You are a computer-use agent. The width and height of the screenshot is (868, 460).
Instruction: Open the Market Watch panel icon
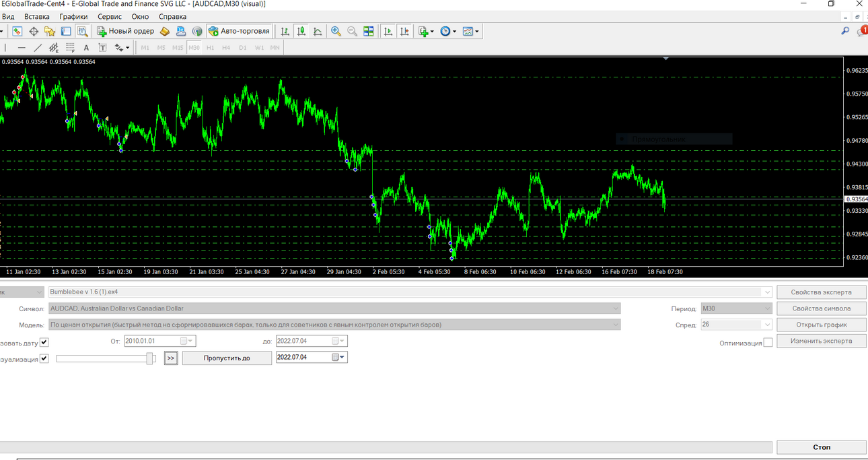[x=17, y=31]
